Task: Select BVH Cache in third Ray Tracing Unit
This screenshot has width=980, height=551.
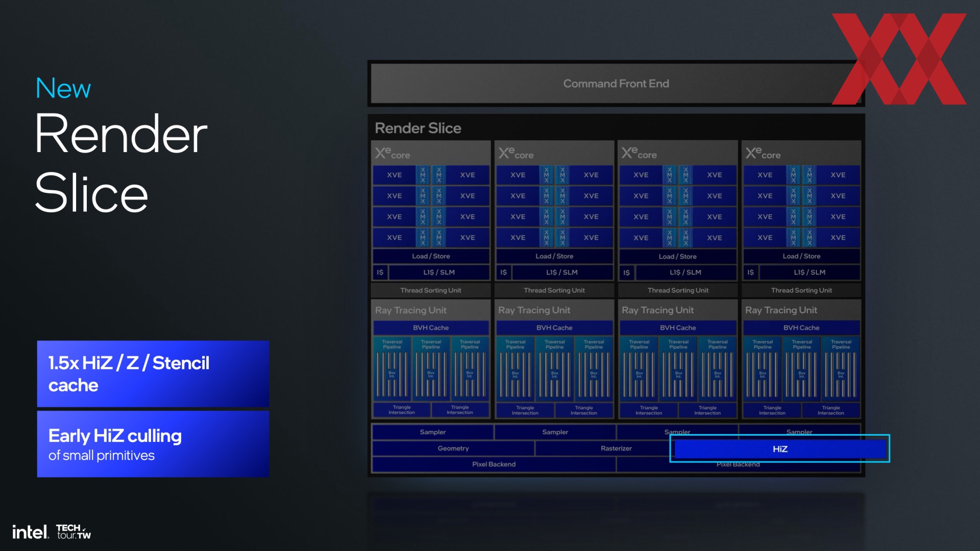Action: (678, 328)
